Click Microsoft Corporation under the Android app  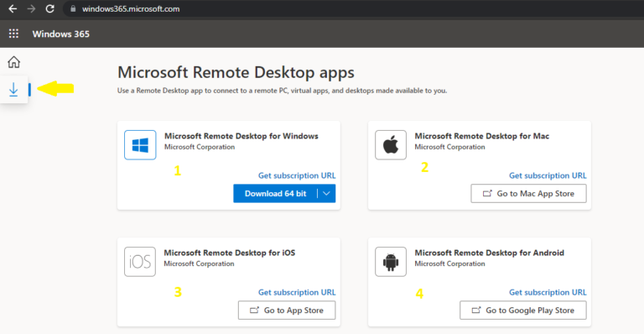(x=449, y=264)
